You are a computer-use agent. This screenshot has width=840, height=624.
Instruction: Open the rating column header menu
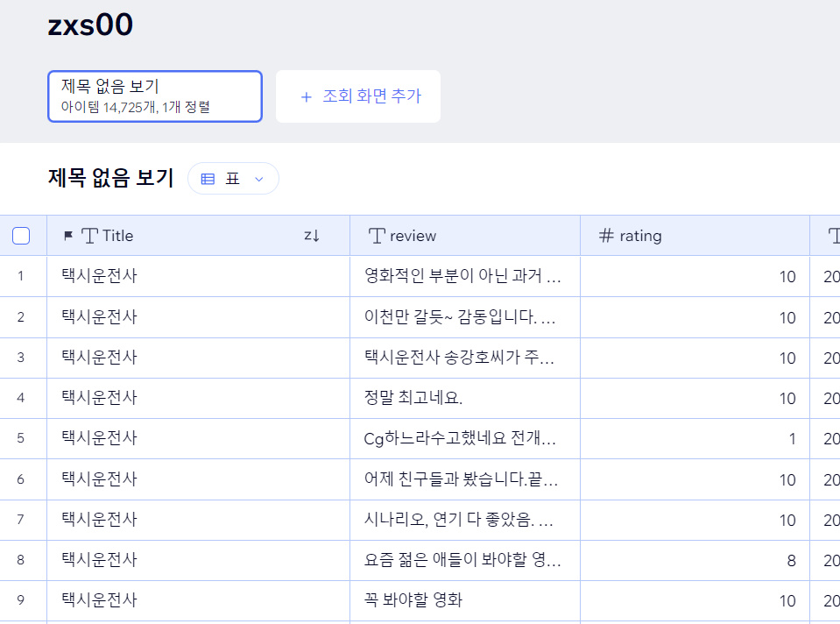[694, 236]
